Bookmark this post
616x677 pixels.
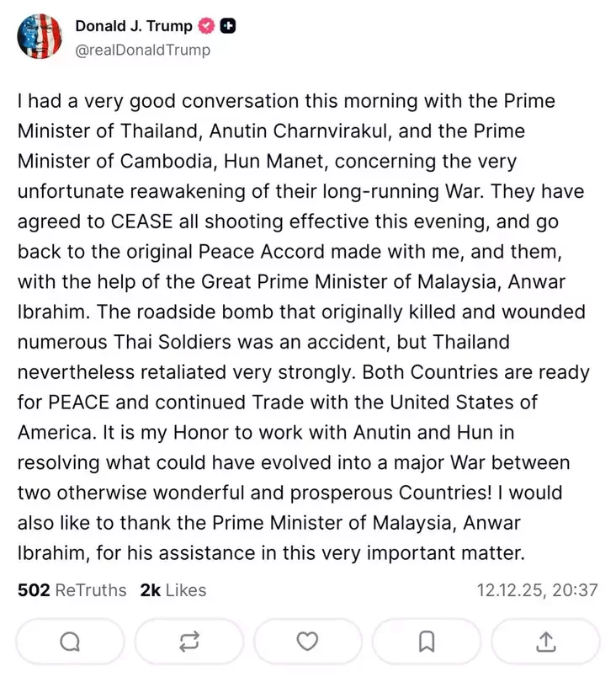pos(427,642)
